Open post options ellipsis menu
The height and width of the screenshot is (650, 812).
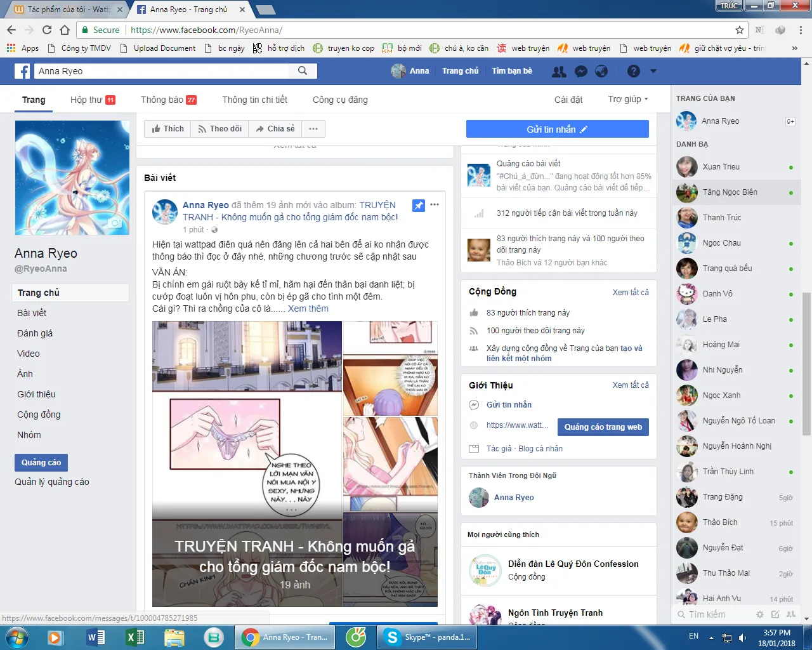click(x=435, y=204)
